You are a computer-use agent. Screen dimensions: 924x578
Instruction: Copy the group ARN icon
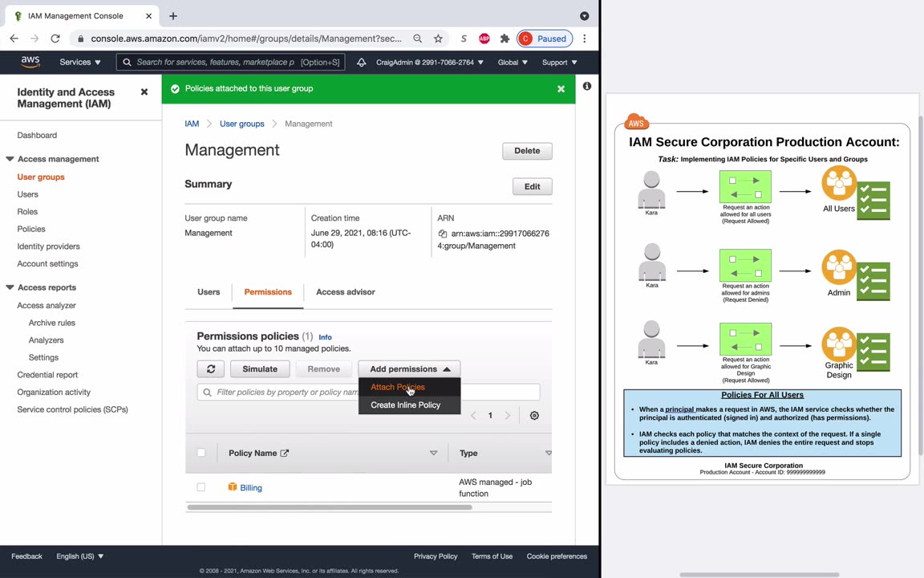(x=443, y=234)
